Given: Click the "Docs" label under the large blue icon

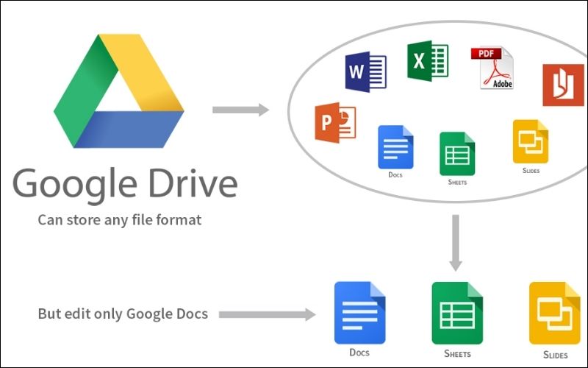Looking at the screenshot, I should [359, 354].
